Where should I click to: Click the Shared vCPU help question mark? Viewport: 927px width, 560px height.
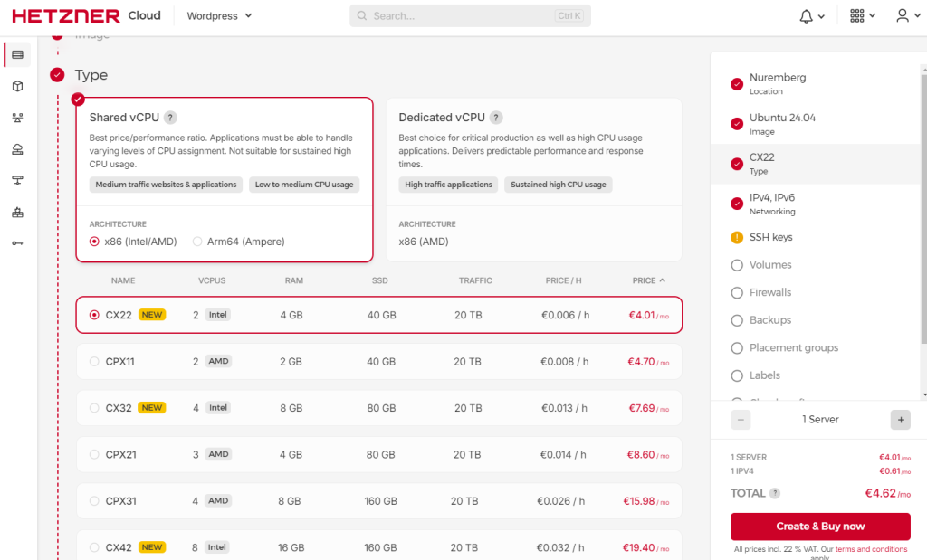click(x=170, y=118)
